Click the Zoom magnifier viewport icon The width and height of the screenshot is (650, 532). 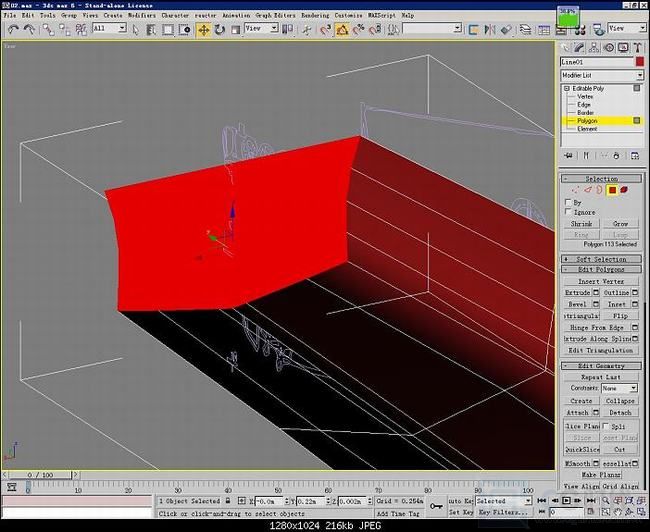pos(606,501)
